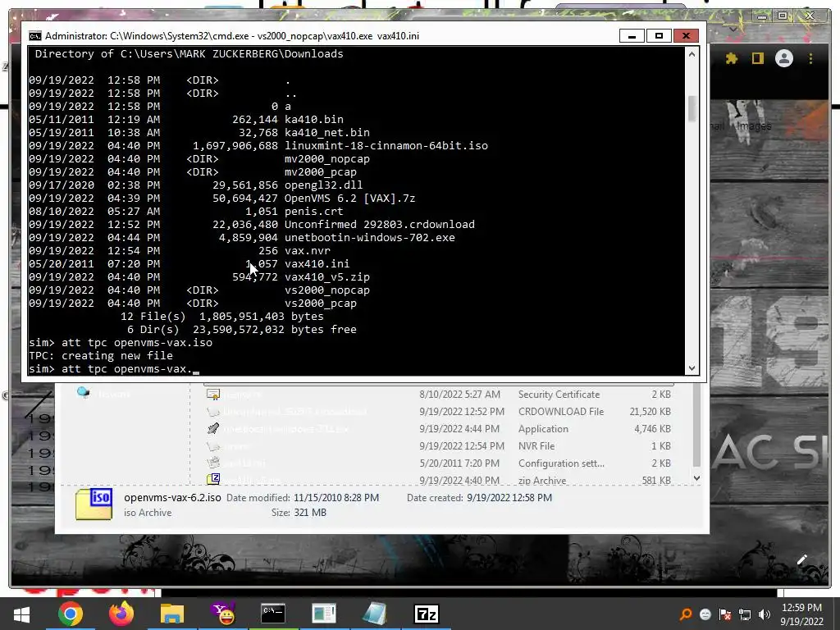Switch to the cmd.exe taskbar icon
840x630 pixels.
pos(273,614)
